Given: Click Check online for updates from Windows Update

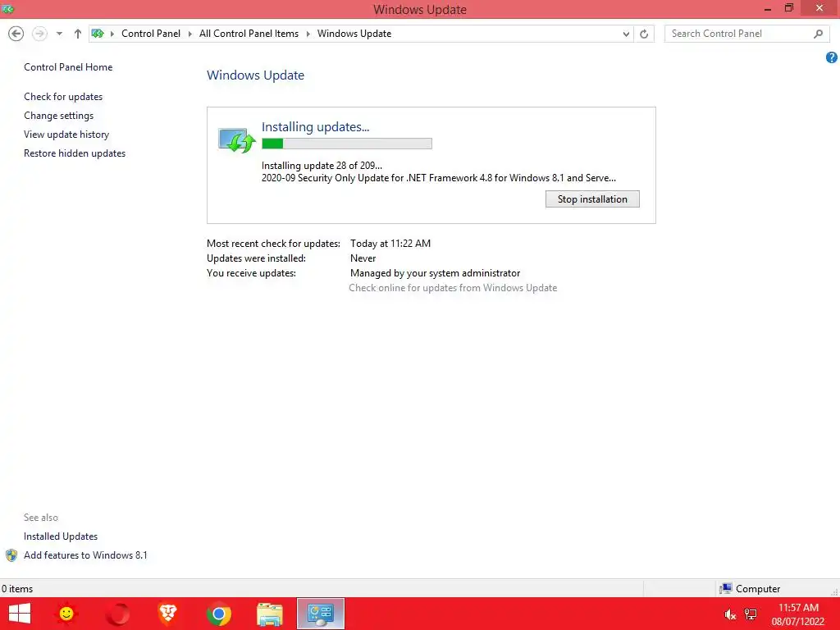Looking at the screenshot, I should tap(453, 288).
